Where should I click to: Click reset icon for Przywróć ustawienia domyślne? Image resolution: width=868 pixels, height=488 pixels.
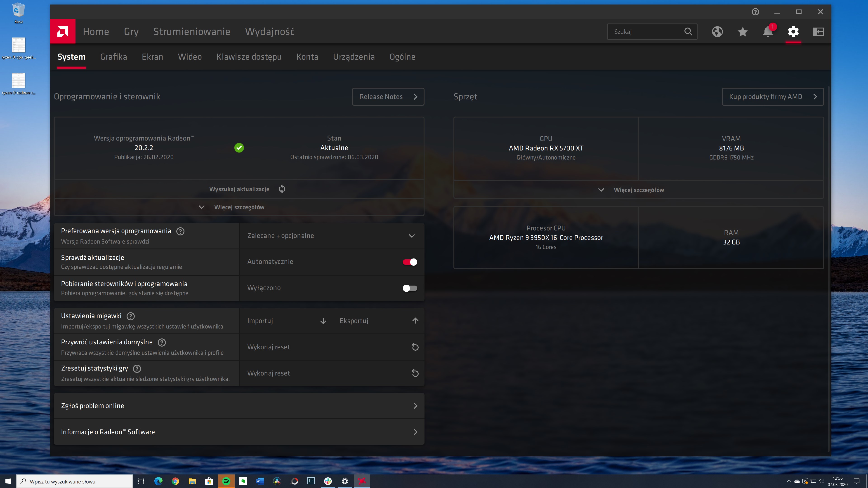415,347
